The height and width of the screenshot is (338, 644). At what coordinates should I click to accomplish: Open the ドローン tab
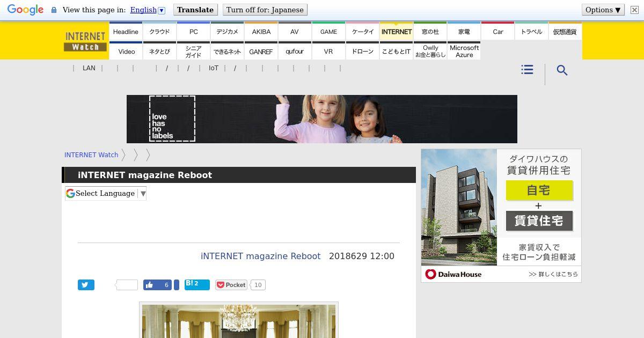click(x=362, y=51)
